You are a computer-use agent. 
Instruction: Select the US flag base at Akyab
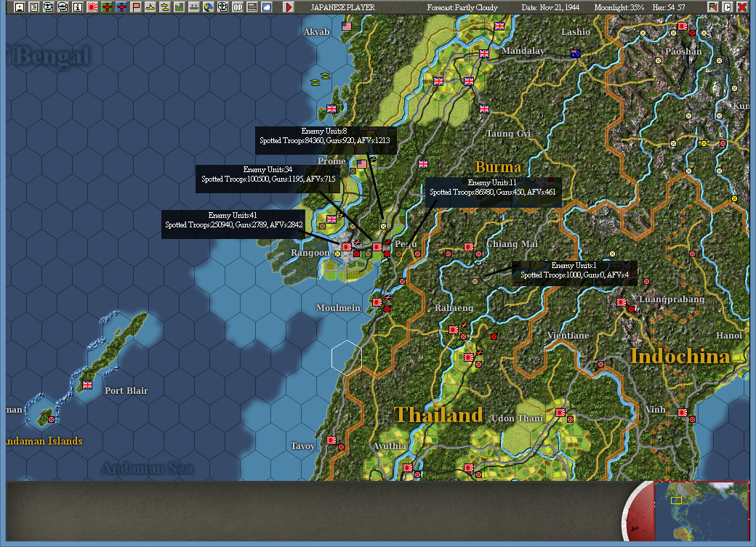(347, 26)
